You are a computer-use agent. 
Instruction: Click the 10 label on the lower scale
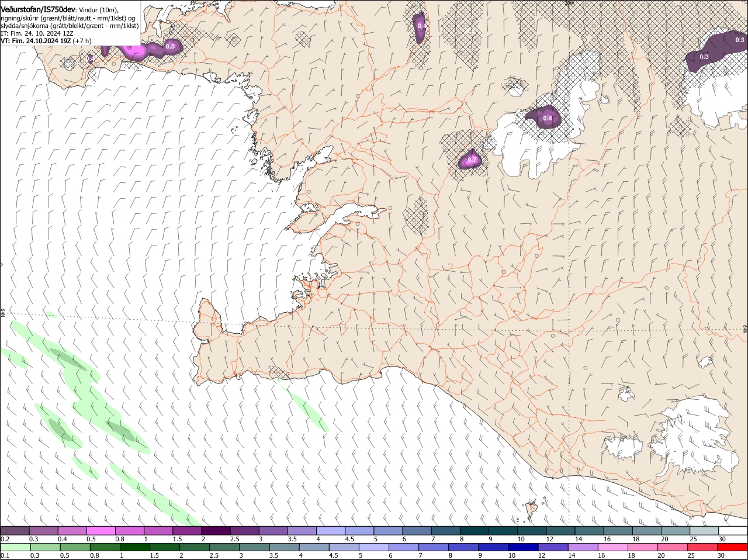(x=511, y=556)
